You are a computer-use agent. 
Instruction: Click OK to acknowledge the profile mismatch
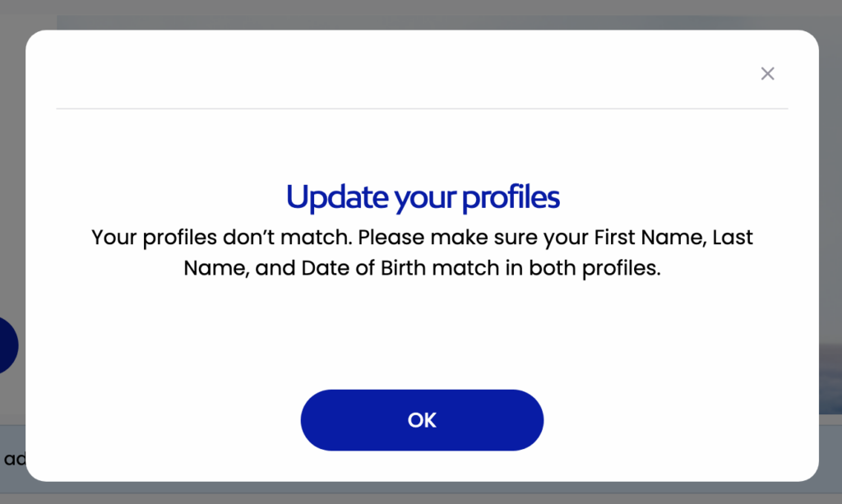(x=422, y=420)
